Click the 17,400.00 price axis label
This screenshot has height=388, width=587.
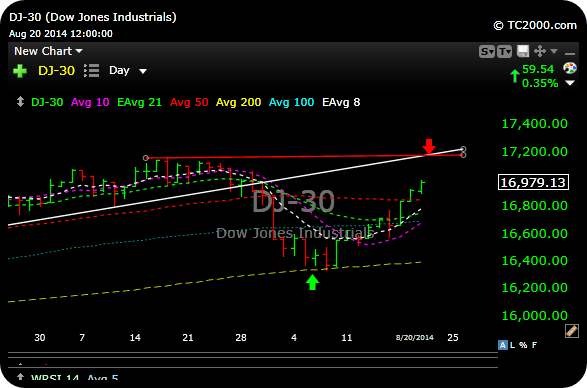[x=535, y=124]
